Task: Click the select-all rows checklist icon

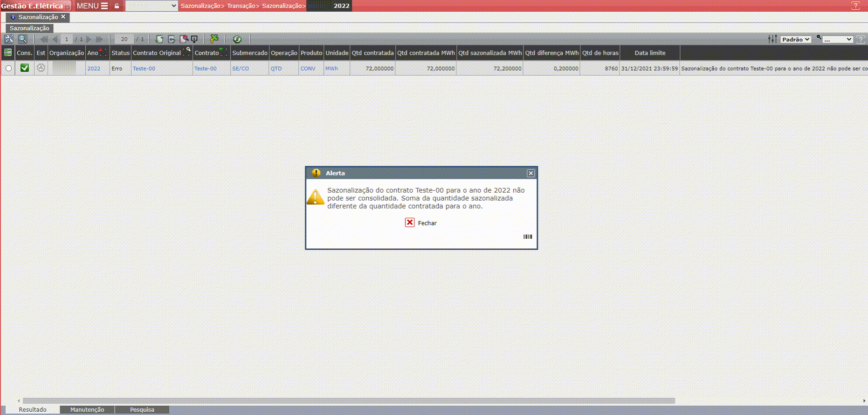Action: (8, 53)
